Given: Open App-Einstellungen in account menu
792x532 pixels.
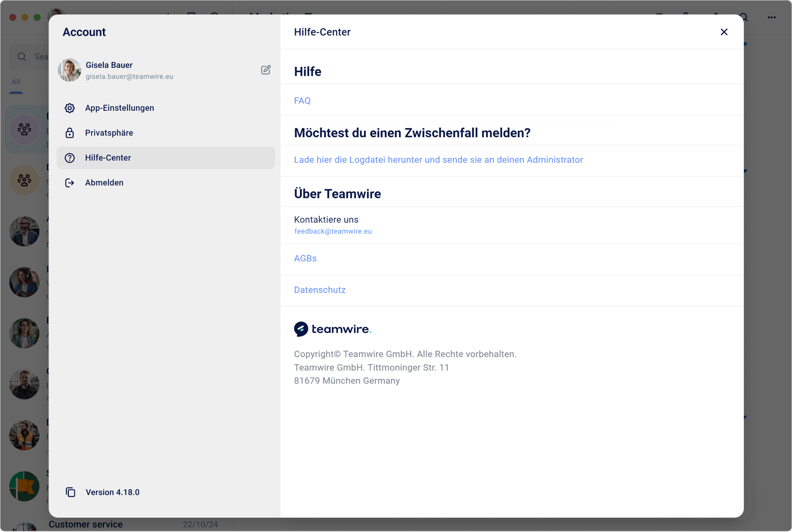Looking at the screenshot, I should pyautogui.click(x=166, y=108).
